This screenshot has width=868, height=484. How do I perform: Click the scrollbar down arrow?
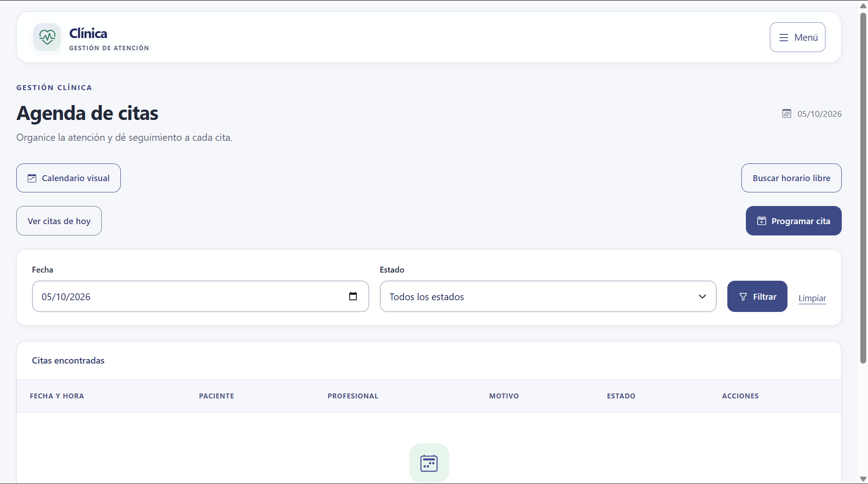pos(863,479)
